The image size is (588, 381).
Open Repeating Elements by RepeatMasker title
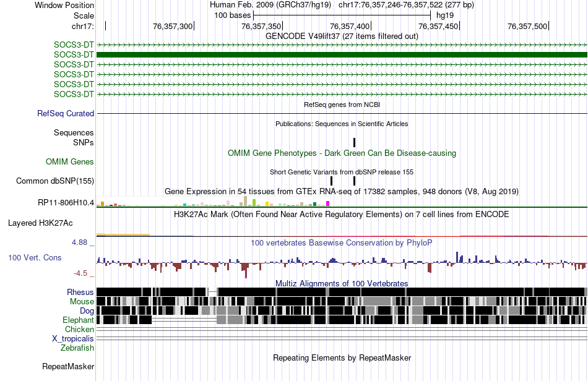point(342,357)
